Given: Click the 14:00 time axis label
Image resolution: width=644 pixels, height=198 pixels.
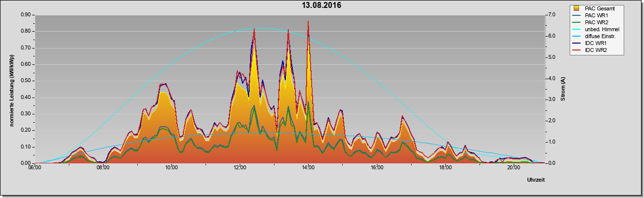Looking at the screenshot, I should 308,167.
